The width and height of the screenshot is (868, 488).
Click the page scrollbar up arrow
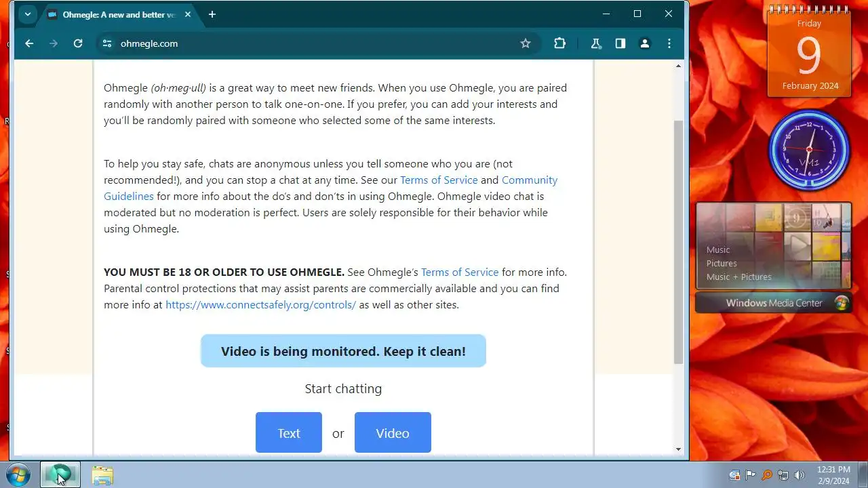[x=679, y=66]
